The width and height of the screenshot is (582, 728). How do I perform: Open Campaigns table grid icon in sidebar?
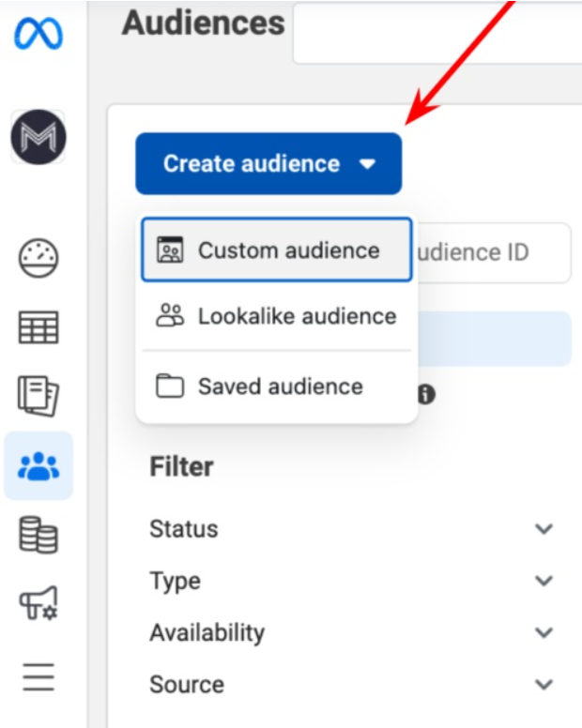[x=38, y=327]
